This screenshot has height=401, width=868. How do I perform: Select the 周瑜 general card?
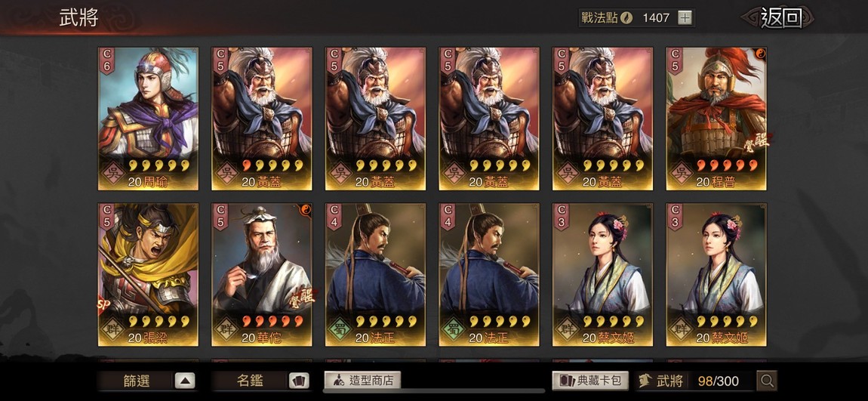[x=148, y=119]
